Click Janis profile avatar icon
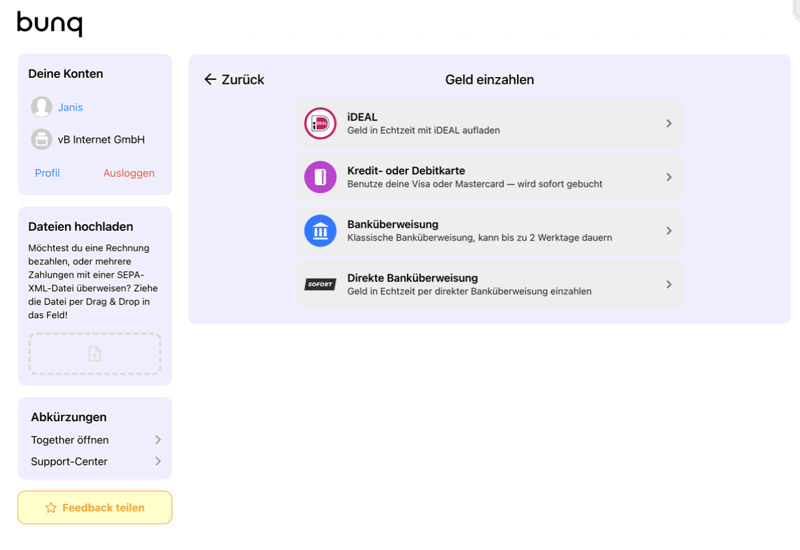 [x=41, y=107]
